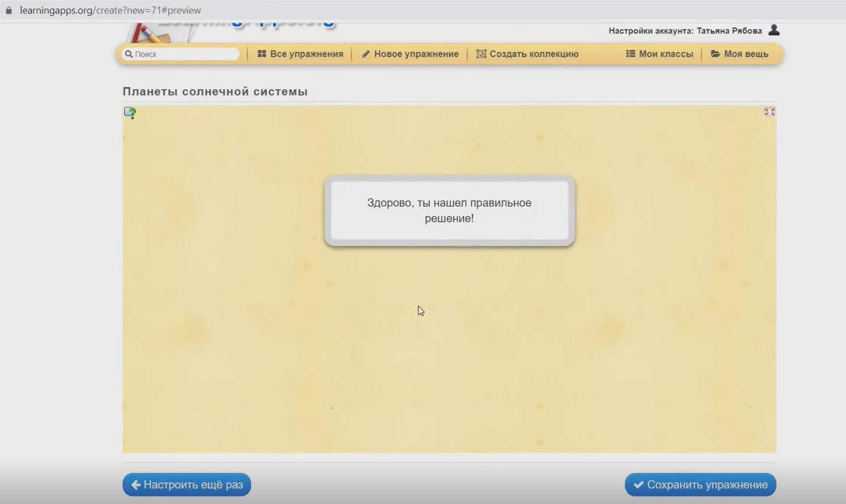Click the task hint icon above the exercise
Image resolution: width=846 pixels, height=504 pixels.
click(130, 113)
